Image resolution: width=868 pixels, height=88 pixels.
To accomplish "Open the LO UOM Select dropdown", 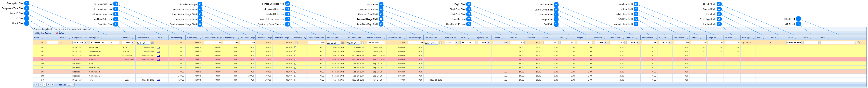I will (x=638, y=43).
